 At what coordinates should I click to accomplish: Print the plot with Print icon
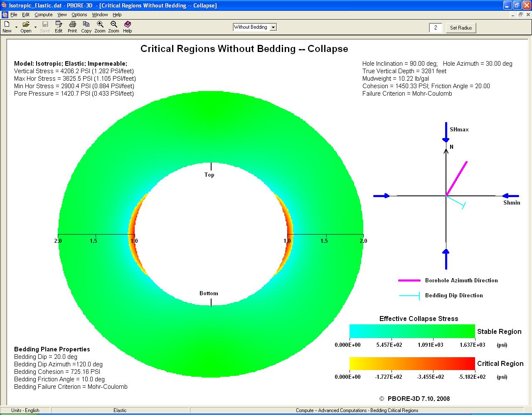click(x=72, y=27)
